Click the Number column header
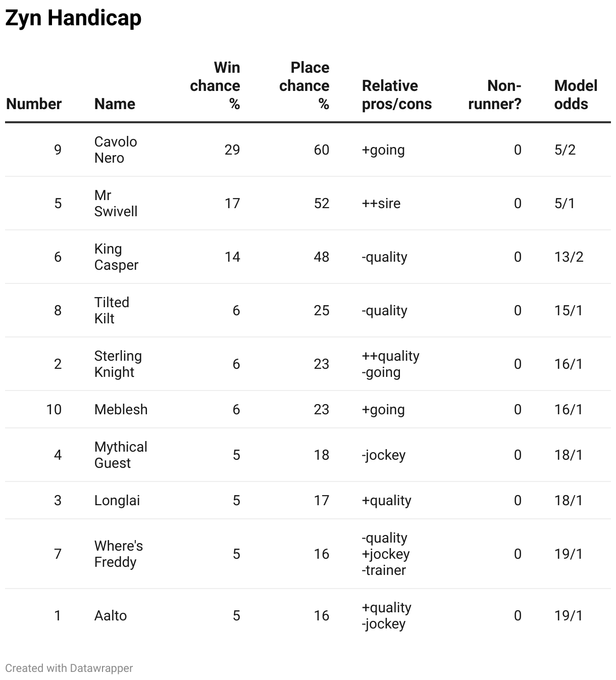616x680 pixels. (x=34, y=104)
